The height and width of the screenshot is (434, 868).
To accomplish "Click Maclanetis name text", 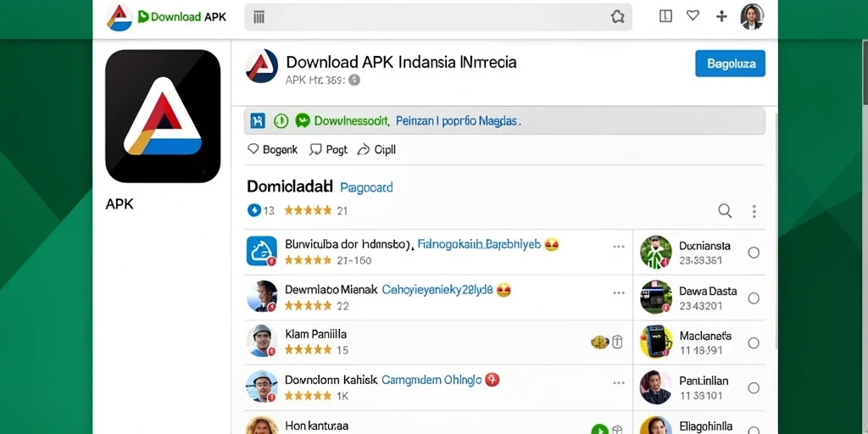I will (x=706, y=336).
